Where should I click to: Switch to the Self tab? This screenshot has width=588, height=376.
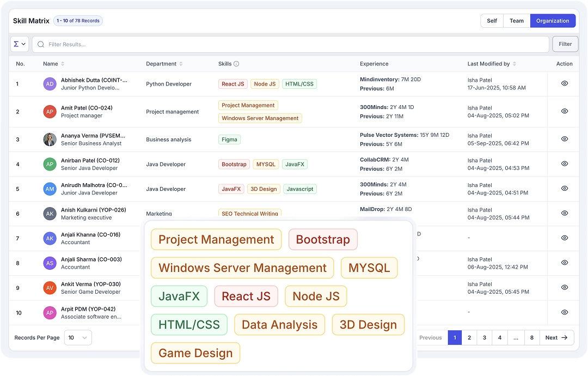tap(492, 21)
